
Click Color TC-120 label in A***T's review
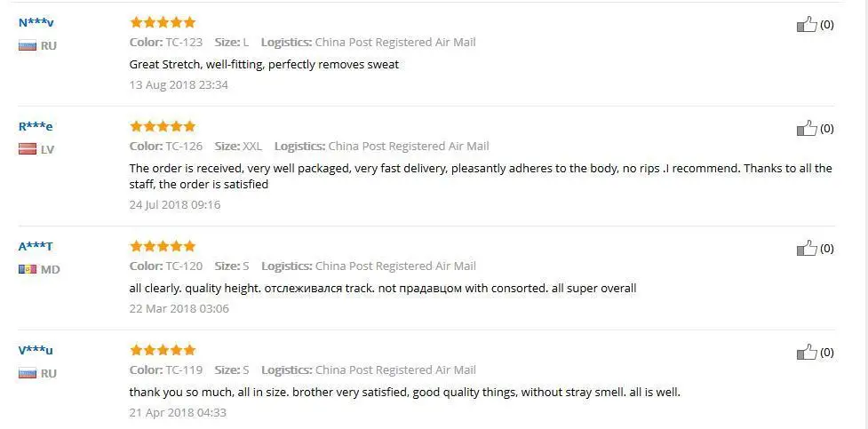click(x=166, y=266)
